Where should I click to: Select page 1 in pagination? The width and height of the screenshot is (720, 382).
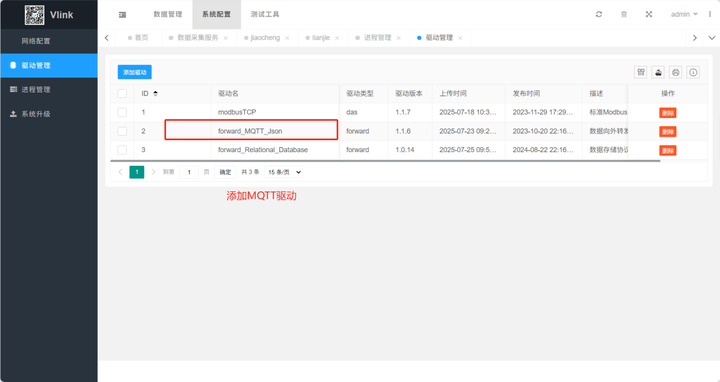137,172
